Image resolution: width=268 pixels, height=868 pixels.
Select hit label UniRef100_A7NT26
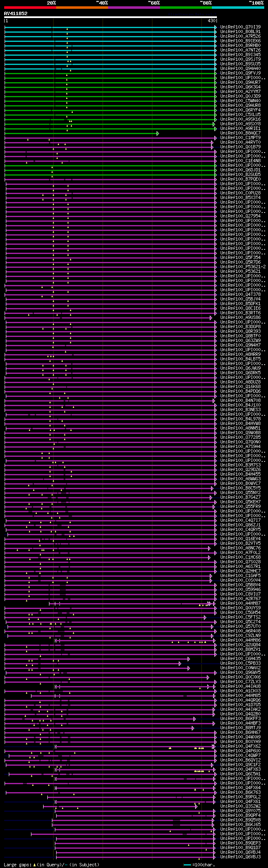240,50
